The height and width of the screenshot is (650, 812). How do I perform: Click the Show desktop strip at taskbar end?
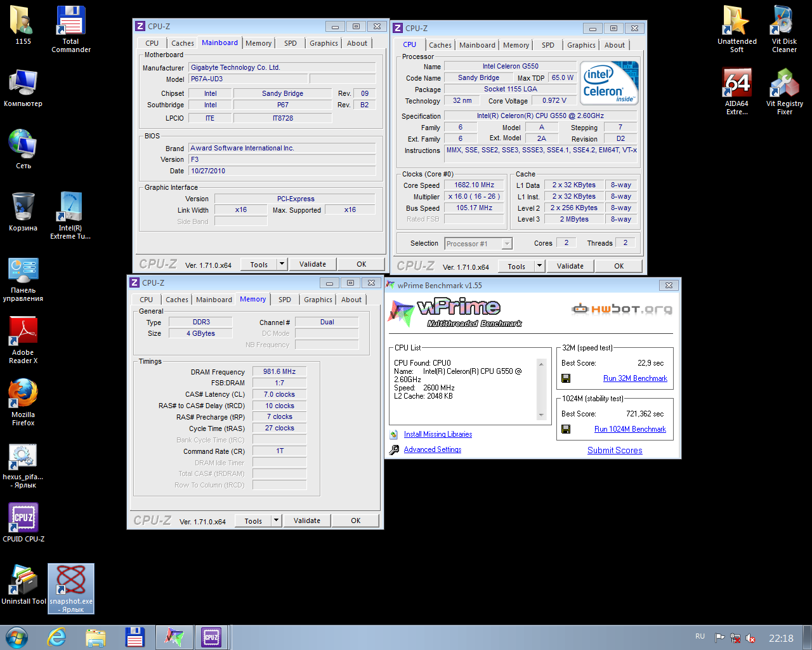coord(807,637)
